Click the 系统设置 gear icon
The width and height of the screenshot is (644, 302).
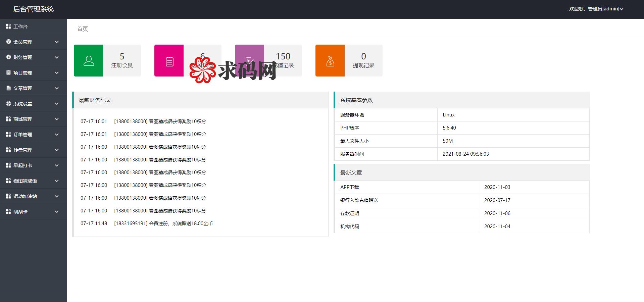(x=8, y=103)
